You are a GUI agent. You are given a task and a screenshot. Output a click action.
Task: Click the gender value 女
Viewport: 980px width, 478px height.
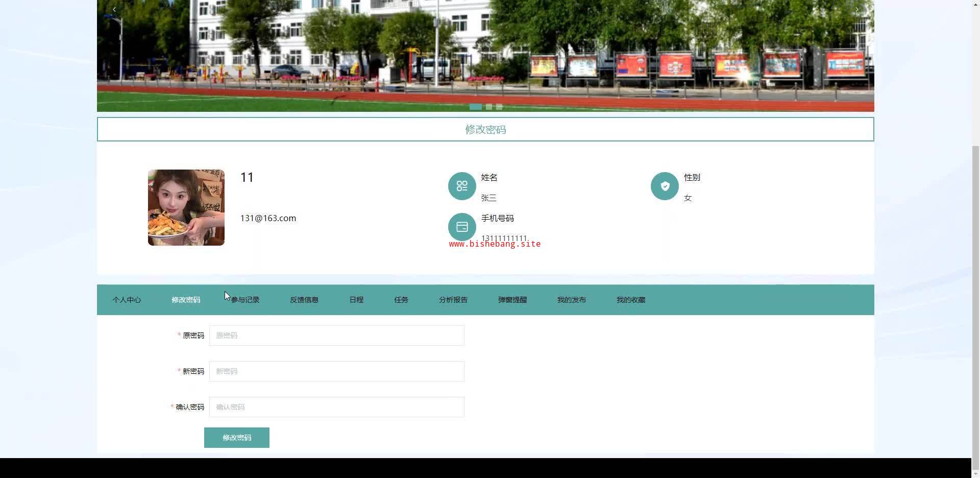[x=688, y=198]
